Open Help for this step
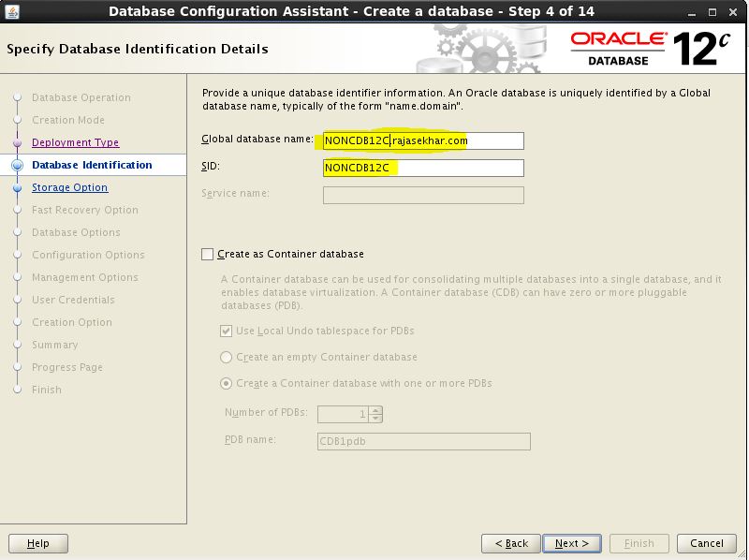 pos(38,543)
